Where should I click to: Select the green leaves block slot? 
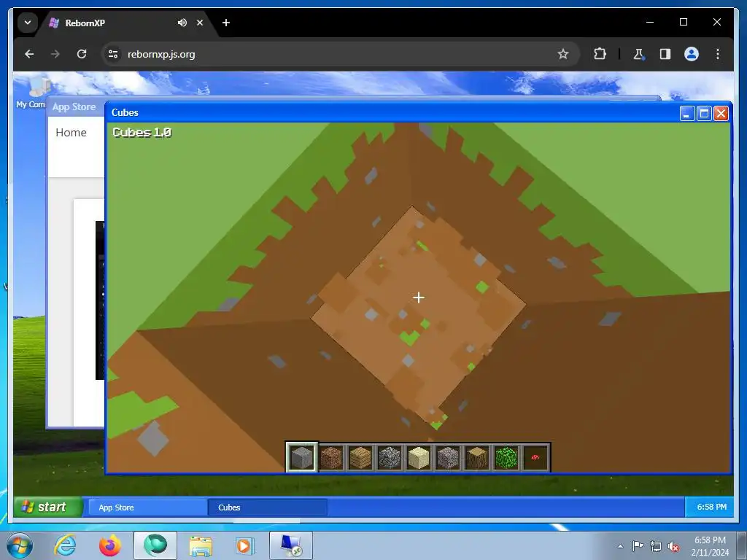[x=506, y=457]
